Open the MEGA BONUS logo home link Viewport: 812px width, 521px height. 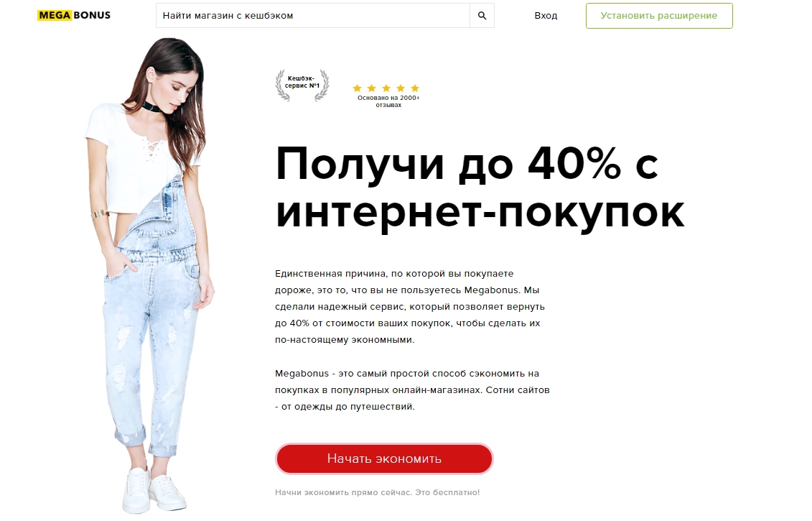click(74, 16)
